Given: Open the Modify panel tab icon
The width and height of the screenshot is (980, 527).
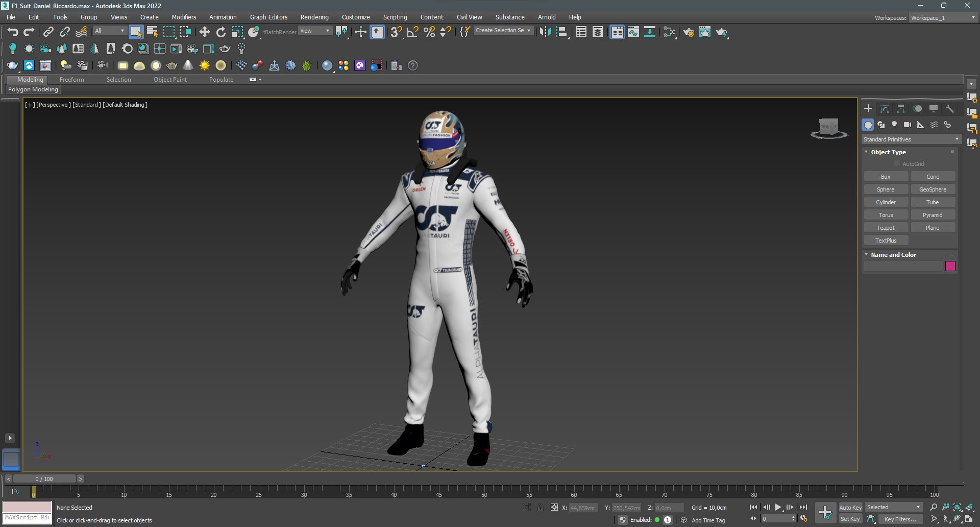Looking at the screenshot, I should pos(885,109).
